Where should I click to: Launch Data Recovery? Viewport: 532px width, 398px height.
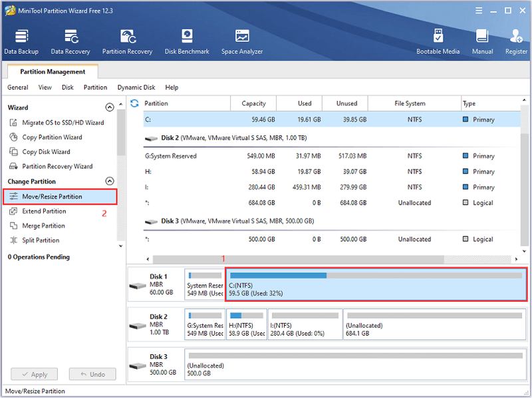coord(70,42)
